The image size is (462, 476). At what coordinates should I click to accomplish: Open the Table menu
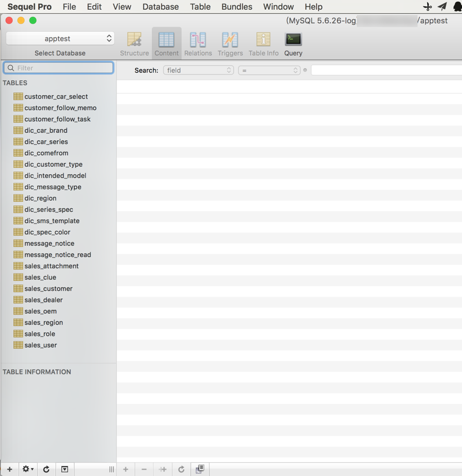[x=200, y=7]
